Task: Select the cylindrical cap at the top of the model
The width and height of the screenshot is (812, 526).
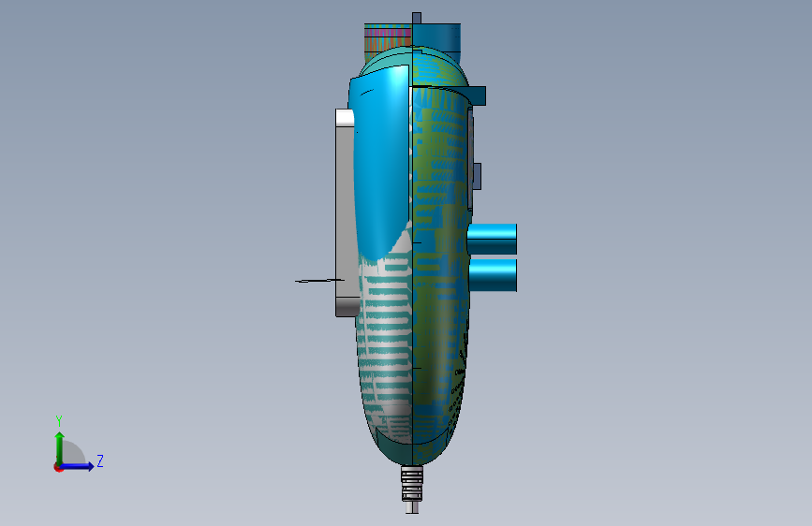Action: [412, 37]
